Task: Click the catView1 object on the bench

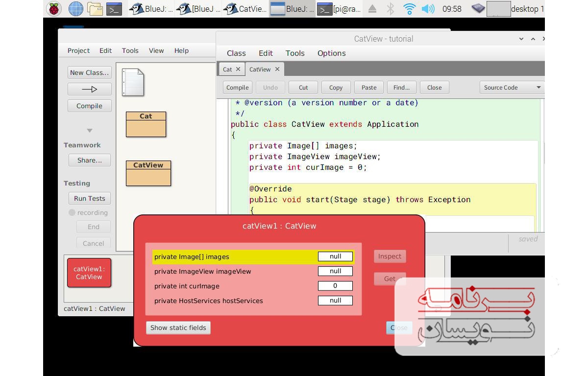Action: (89, 273)
